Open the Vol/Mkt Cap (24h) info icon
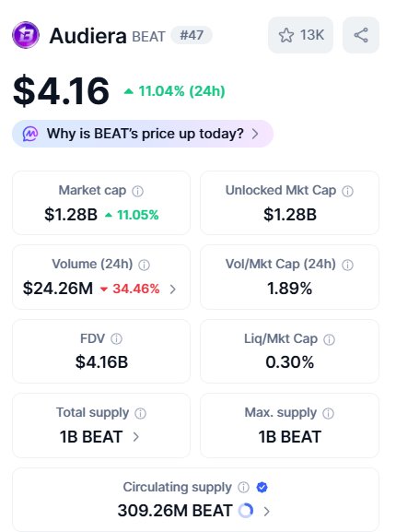 (x=347, y=265)
